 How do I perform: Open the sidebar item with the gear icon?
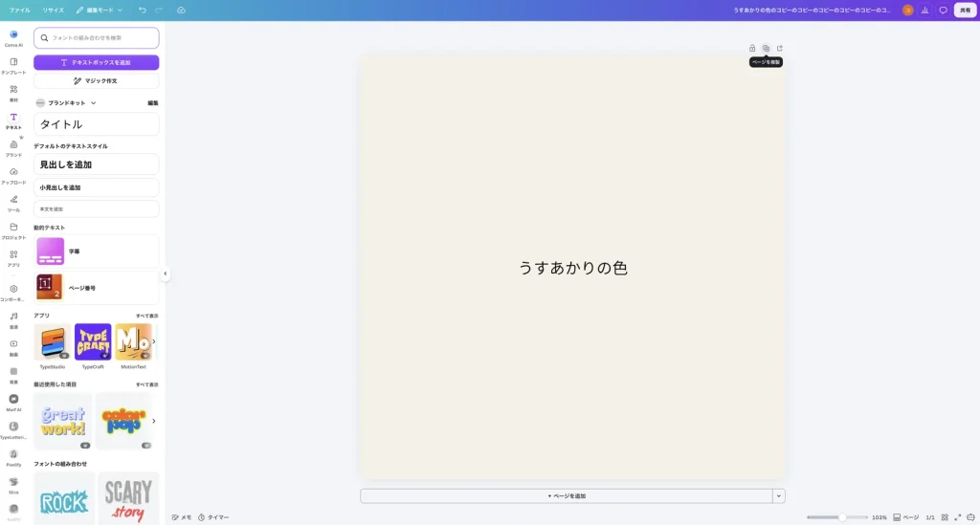13,293
